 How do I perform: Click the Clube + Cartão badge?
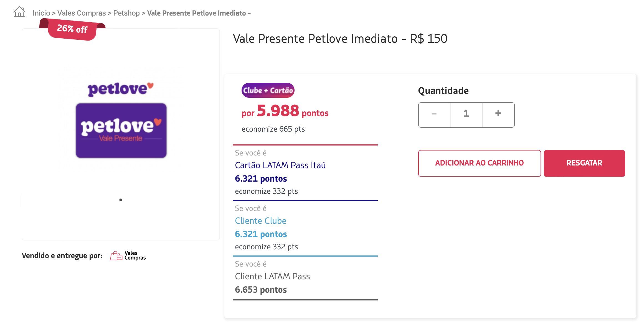pos(268,90)
